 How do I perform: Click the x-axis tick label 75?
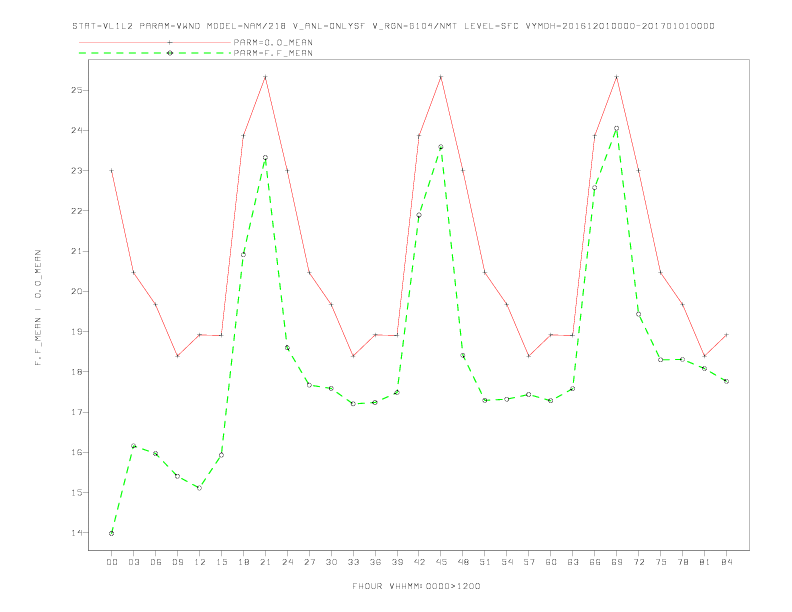click(x=660, y=562)
